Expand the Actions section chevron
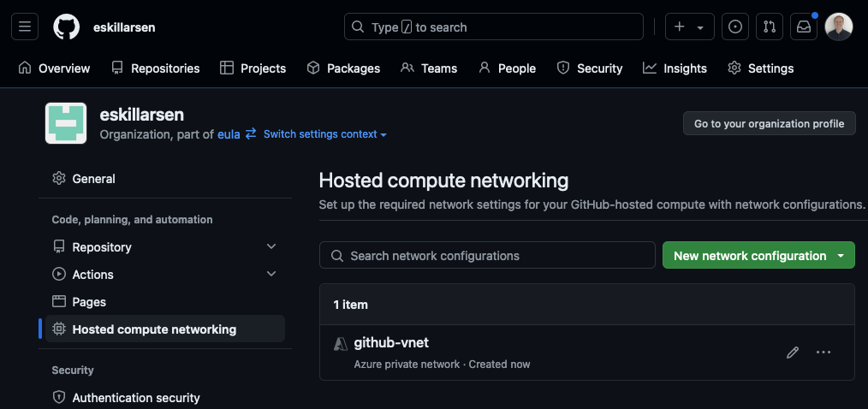 pos(271,274)
